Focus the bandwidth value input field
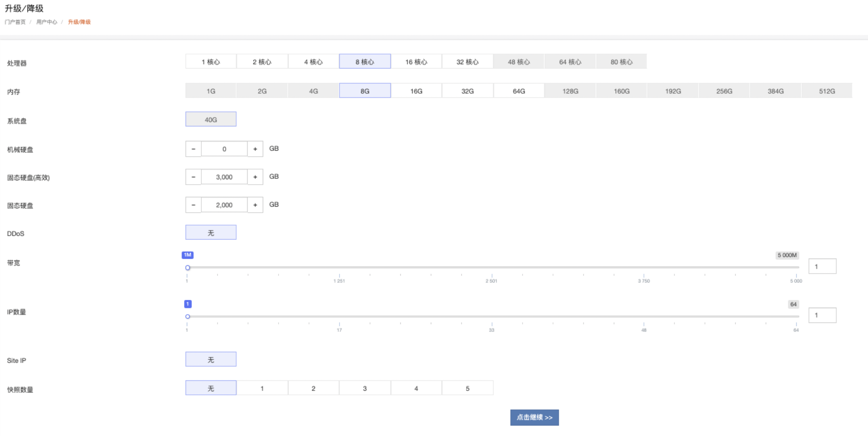Screen dimensions: 868x436 822,267
